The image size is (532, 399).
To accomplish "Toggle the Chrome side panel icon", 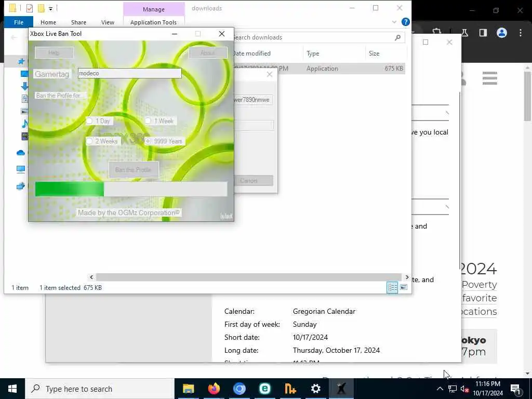I will tap(483, 33).
